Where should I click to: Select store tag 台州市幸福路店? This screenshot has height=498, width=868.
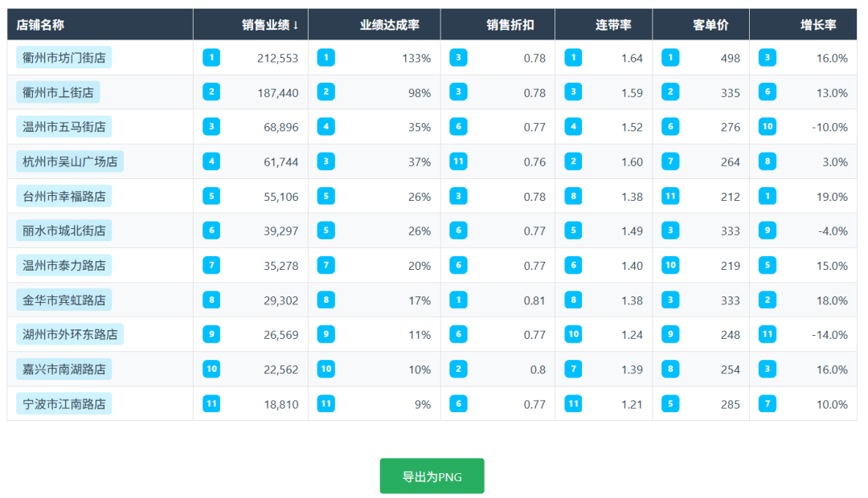(x=63, y=197)
